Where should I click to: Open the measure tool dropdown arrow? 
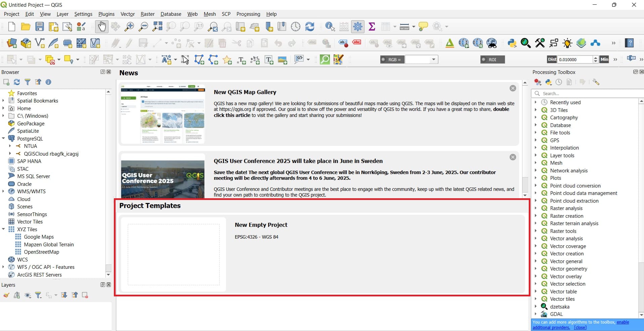coord(414,27)
